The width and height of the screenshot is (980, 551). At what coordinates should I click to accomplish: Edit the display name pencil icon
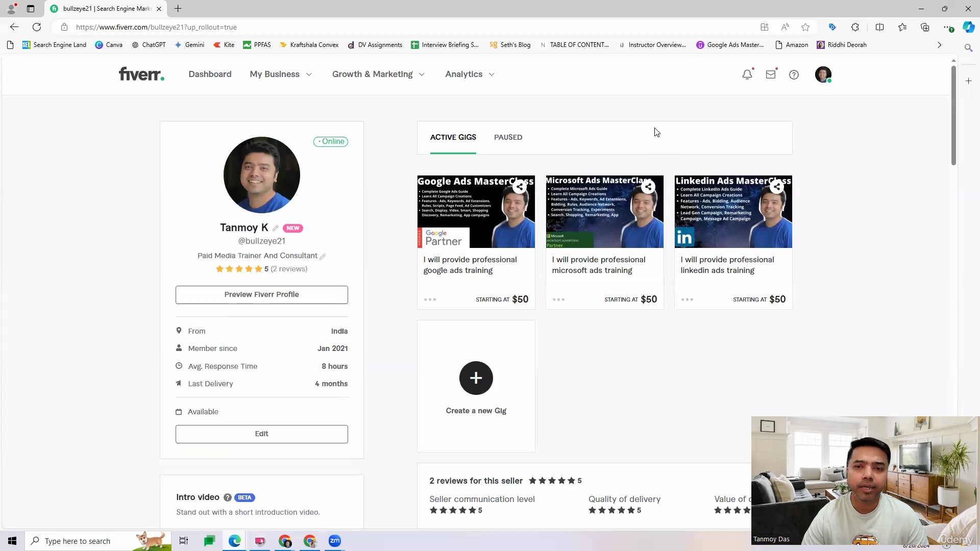pyautogui.click(x=276, y=228)
